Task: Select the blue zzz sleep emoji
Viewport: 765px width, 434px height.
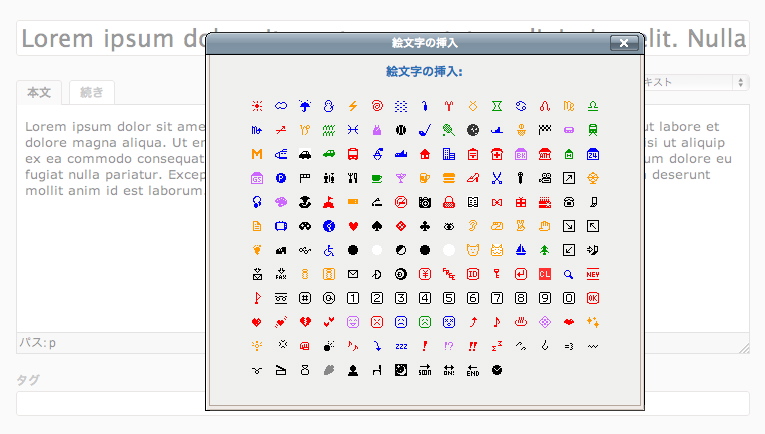Action: pyautogui.click(x=401, y=346)
